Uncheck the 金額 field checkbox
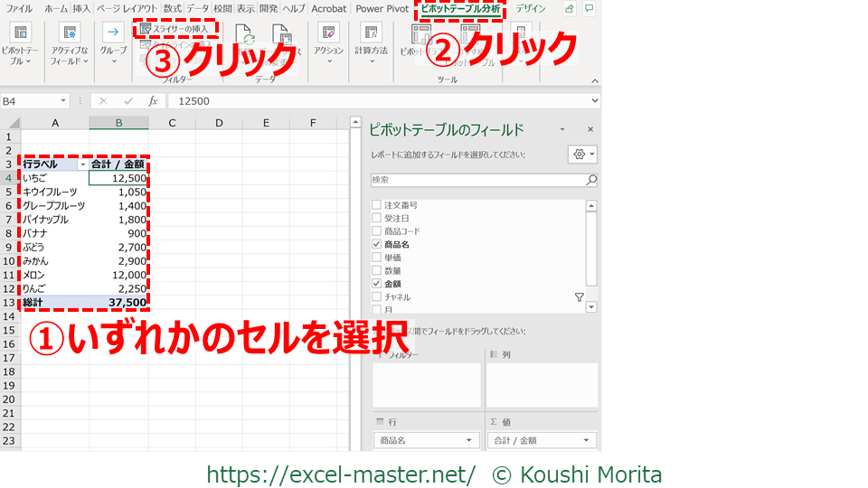The width and height of the screenshot is (868, 488). pos(376,284)
